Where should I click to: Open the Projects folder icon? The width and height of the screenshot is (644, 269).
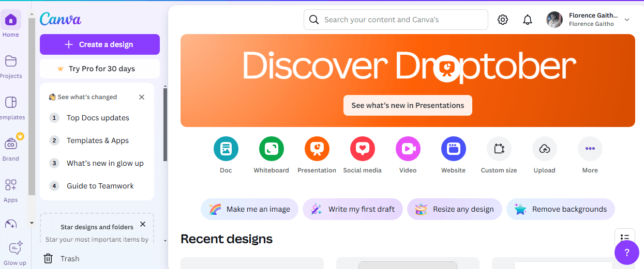click(10, 61)
